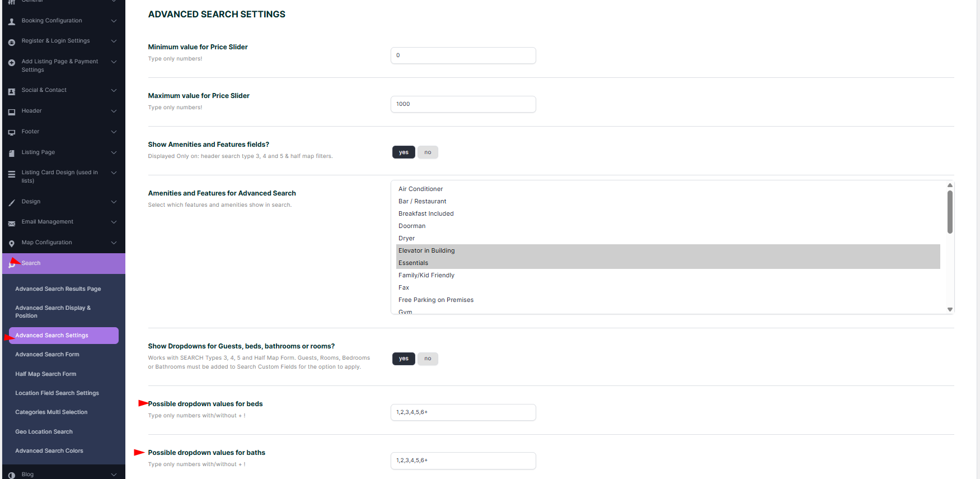Click the Social & Contact sidebar icon
Image resolution: width=980 pixels, height=479 pixels.
(x=11, y=91)
